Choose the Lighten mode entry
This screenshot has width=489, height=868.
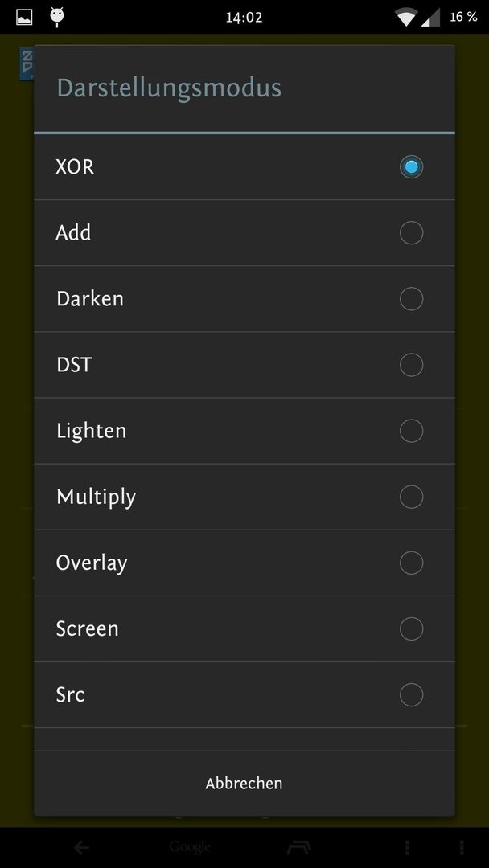[x=244, y=431]
